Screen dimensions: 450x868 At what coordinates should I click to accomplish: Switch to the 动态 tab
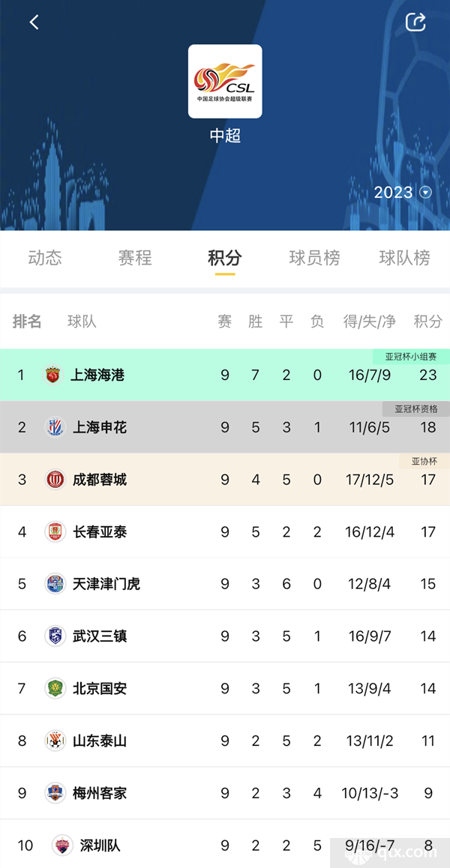tap(45, 258)
